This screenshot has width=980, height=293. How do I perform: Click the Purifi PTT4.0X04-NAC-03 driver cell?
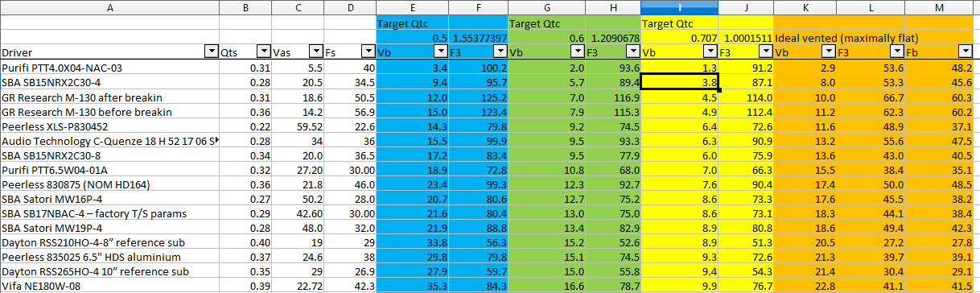click(x=110, y=68)
